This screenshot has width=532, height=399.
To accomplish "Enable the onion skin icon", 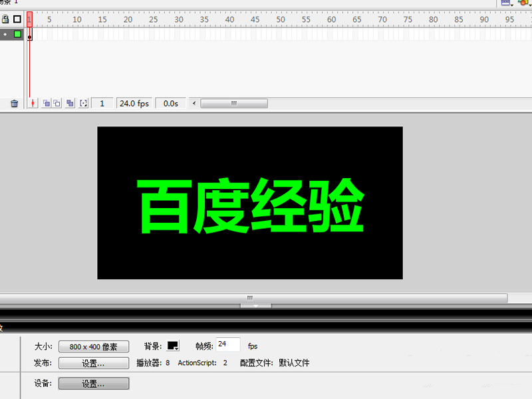I will click(x=47, y=104).
